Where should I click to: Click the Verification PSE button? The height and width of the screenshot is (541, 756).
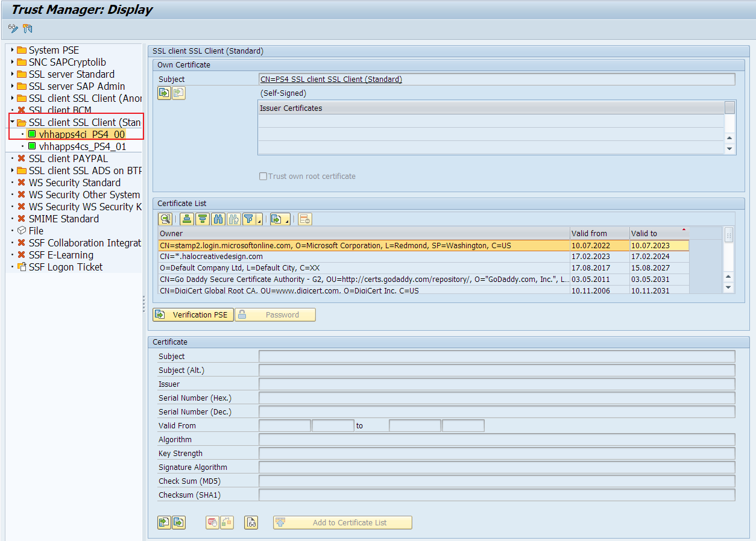click(x=193, y=314)
